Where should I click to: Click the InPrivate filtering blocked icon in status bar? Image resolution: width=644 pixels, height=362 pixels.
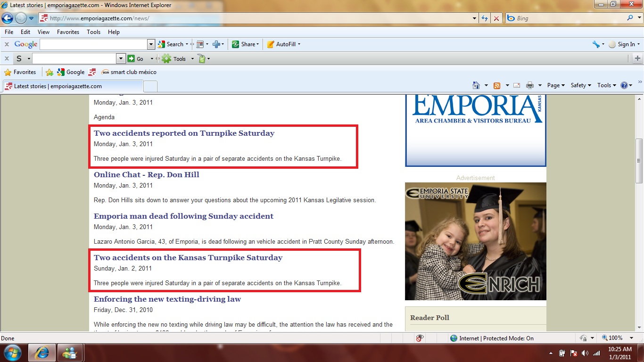(420, 338)
